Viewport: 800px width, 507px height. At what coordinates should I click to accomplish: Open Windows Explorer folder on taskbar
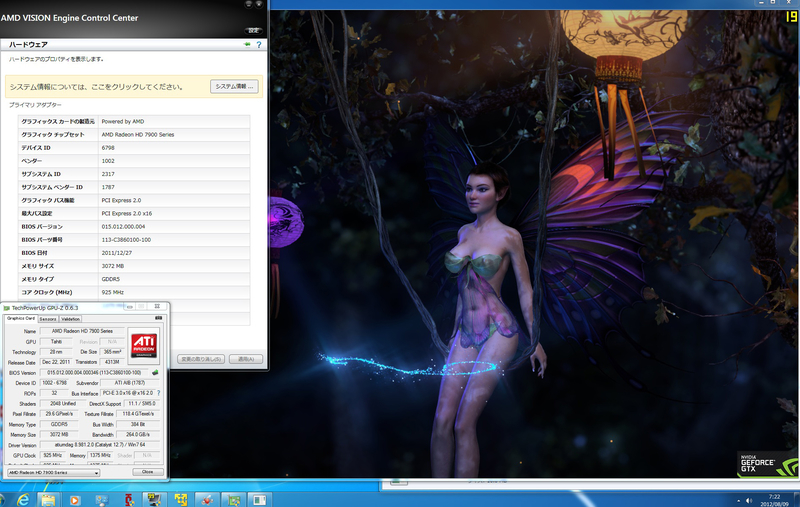[48, 500]
